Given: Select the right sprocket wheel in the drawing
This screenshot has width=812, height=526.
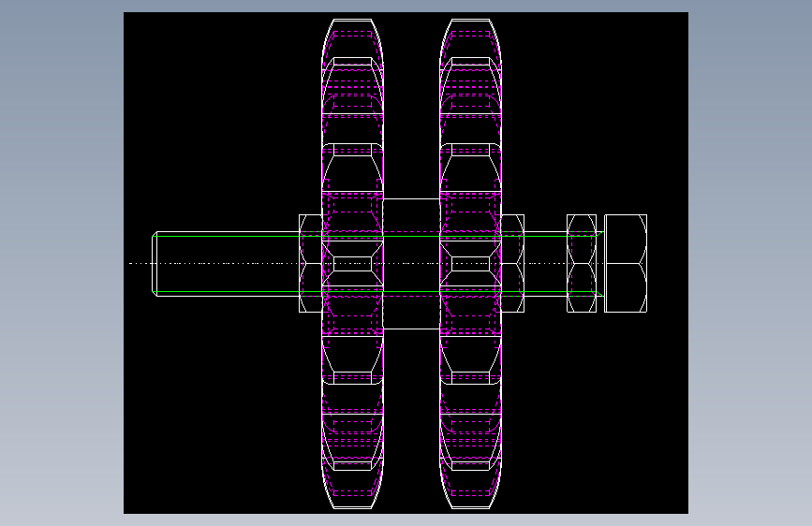Looking at the screenshot, I should pyautogui.click(x=471, y=264).
